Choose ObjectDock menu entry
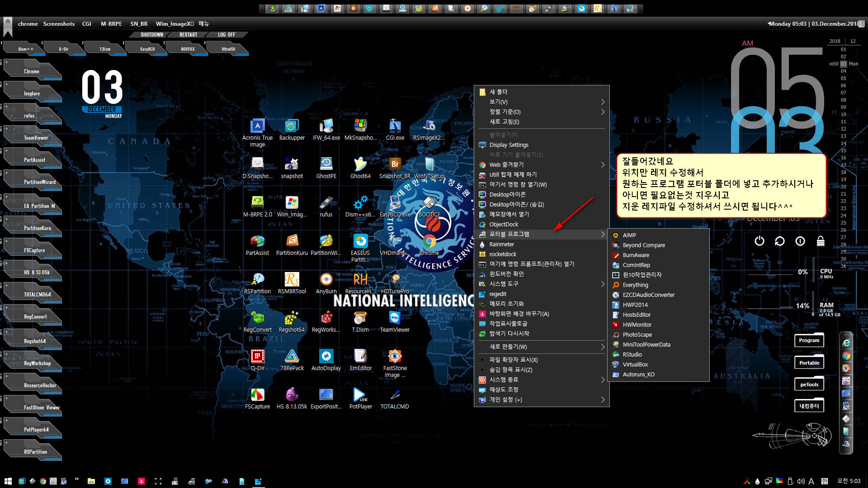Viewport: 868px width, 488px height. [x=542, y=224]
